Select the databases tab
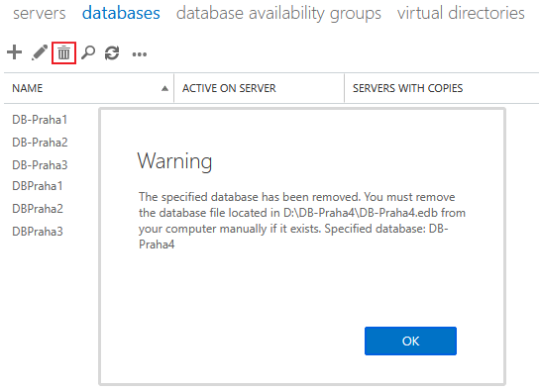Screen dimensions: 539x392 (121, 14)
